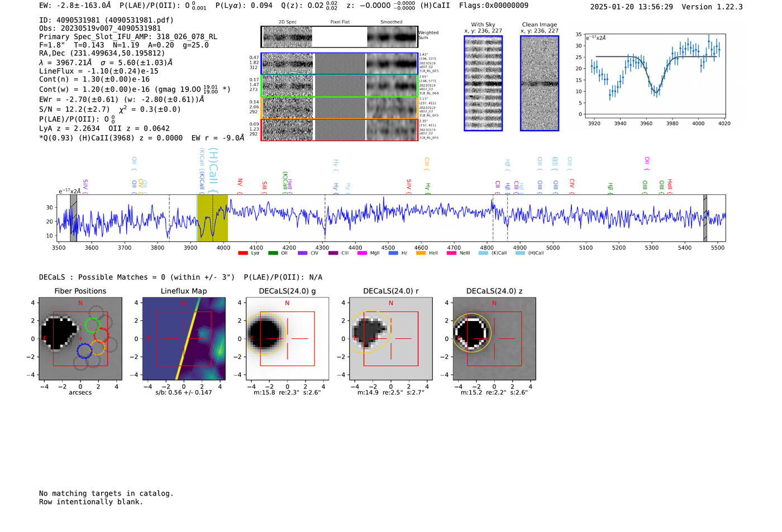Viewport: 782px width, 532px height.
Task: Click the orange HeII legend swatch
Action: pos(421,253)
